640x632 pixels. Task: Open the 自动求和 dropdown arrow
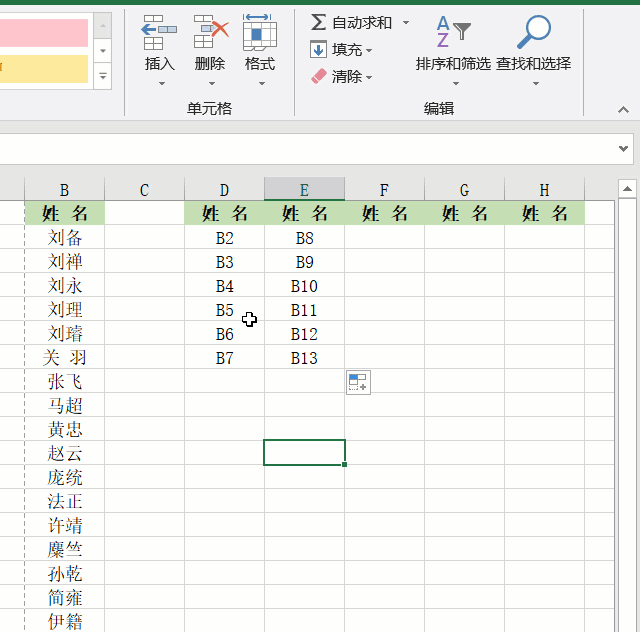tap(406, 22)
